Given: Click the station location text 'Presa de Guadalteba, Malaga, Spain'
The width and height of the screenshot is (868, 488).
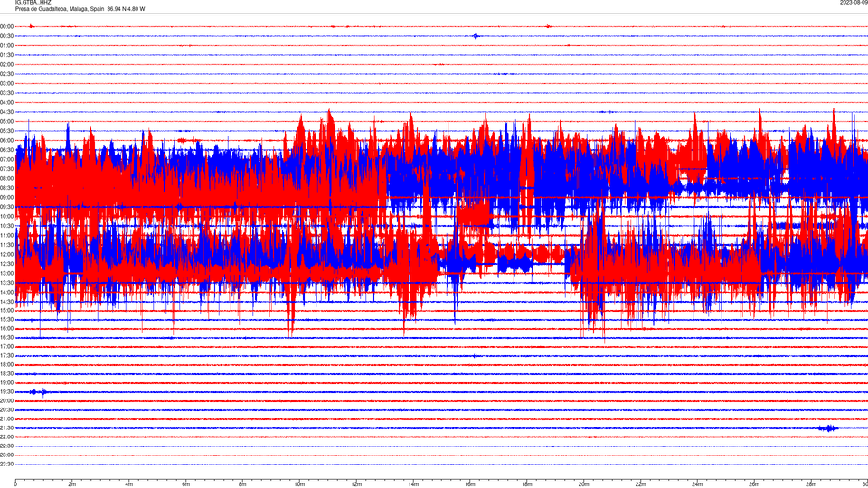Looking at the screenshot, I should pyautogui.click(x=60, y=9).
